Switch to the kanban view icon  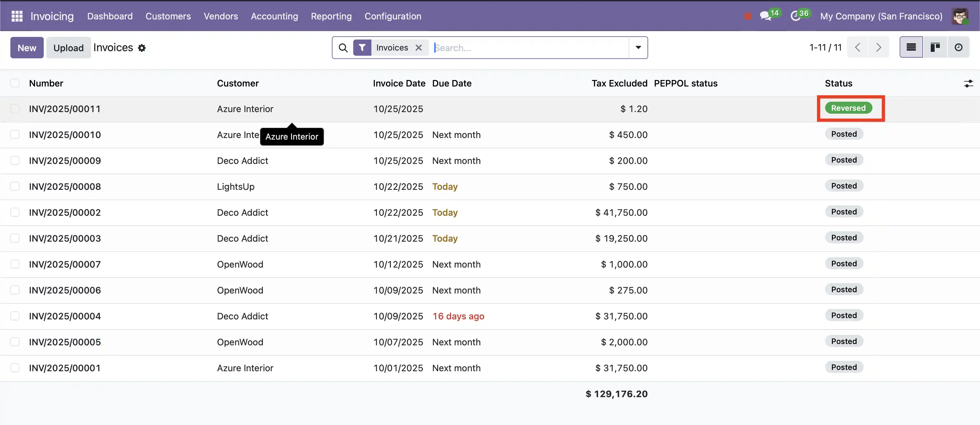pos(935,47)
